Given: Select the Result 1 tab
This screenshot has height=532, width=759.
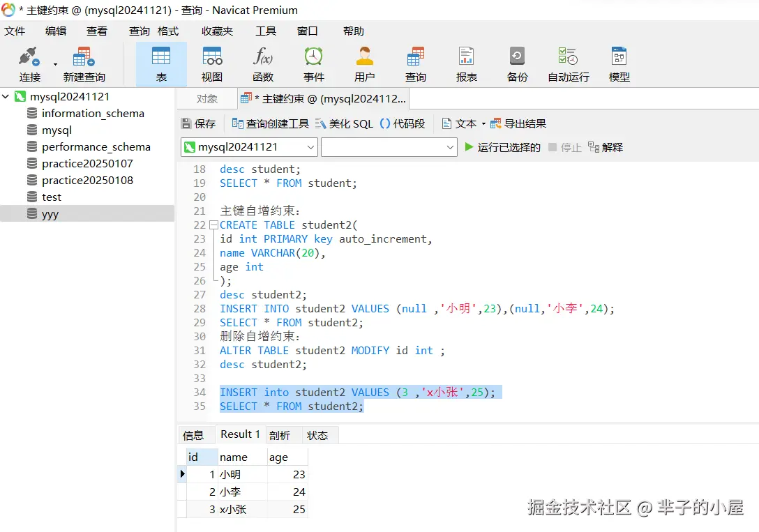Looking at the screenshot, I should tap(240, 434).
